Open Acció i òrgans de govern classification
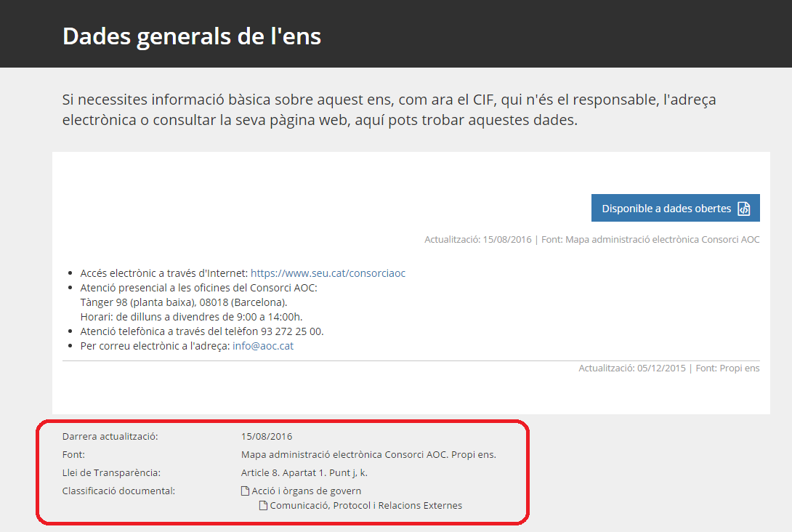 306,491
